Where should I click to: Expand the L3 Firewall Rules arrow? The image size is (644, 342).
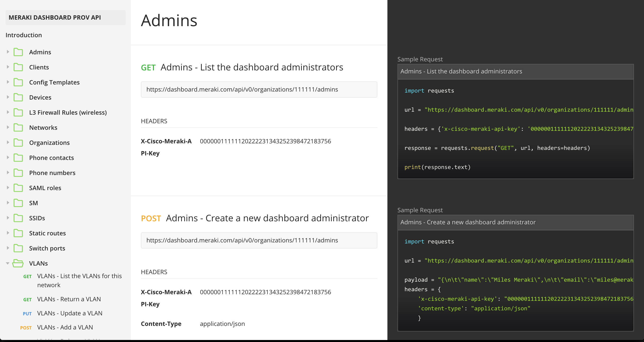[8, 112]
